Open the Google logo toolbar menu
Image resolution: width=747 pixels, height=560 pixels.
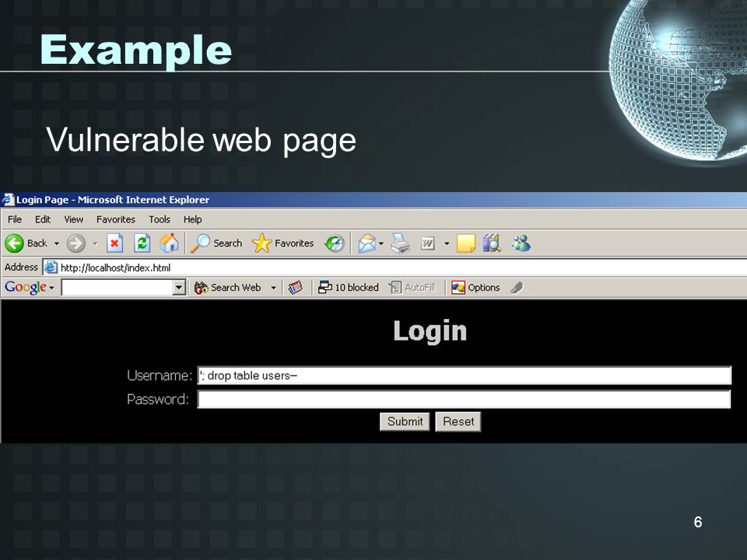pyautogui.click(x=29, y=287)
